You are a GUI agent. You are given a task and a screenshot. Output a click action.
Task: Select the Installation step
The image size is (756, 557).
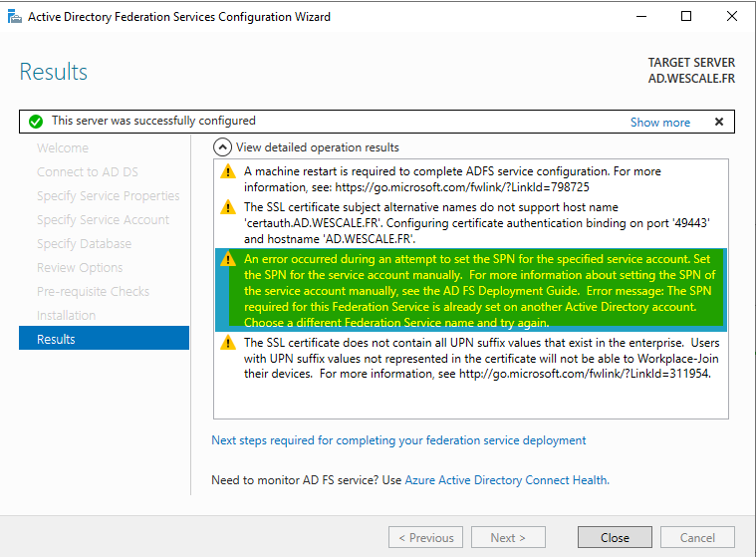(66, 316)
